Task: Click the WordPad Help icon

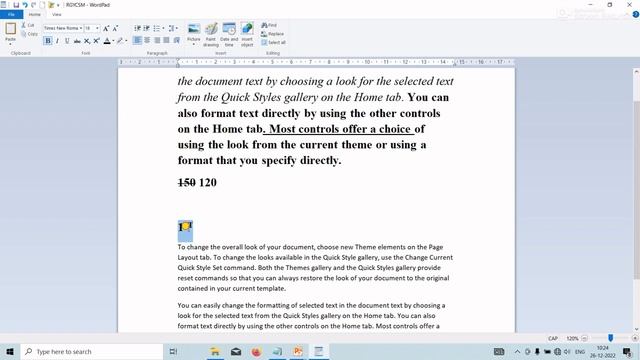Action: tap(636, 14)
